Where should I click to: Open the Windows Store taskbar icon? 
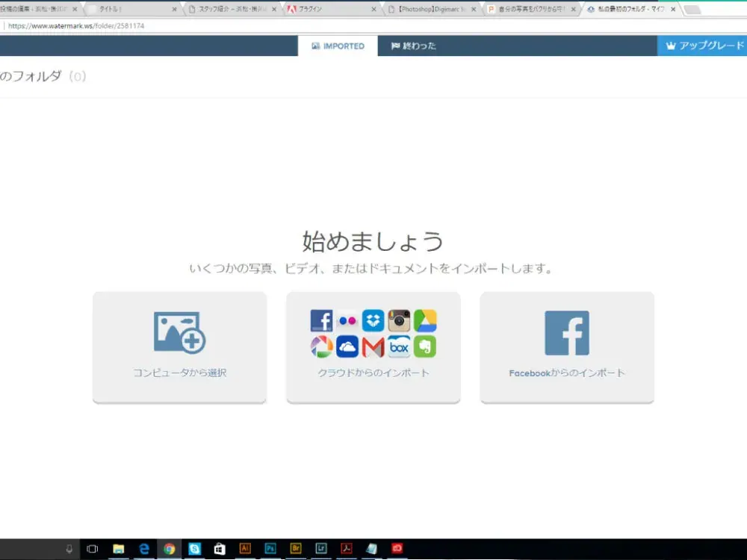click(x=220, y=549)
